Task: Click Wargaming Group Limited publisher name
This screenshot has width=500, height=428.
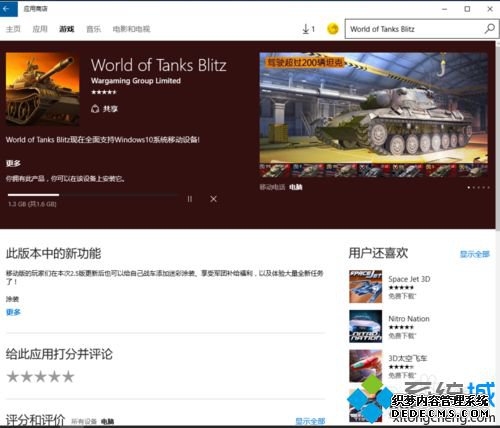Action: click(136, 81)
